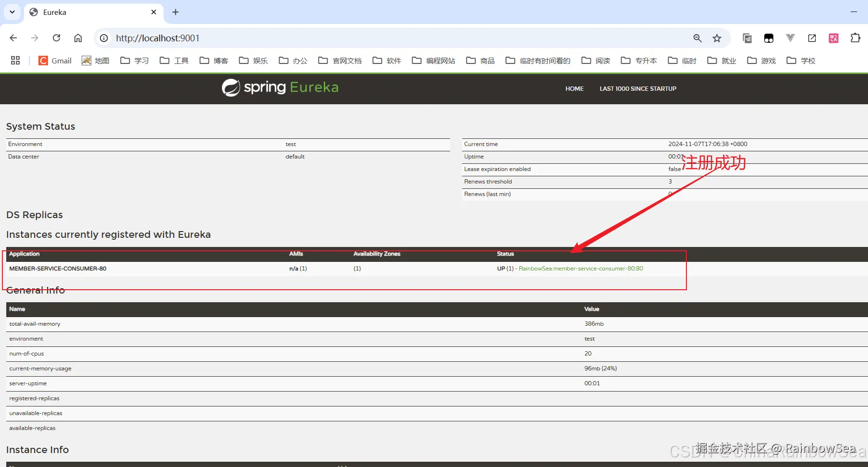Open the 专升本 bookmark folder
The image size is (868, 467).
tap(639, 61)
